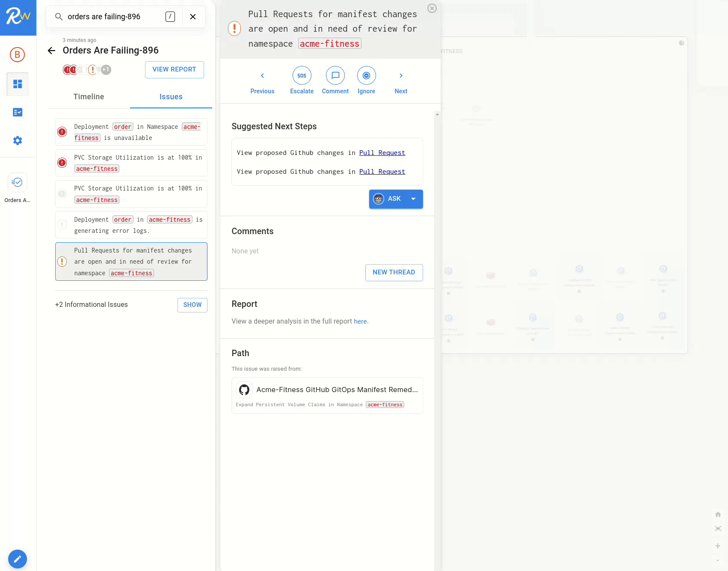728x571 pixels.
Task: Start a NEW THREAD in Comments
Action: coord(394,272)
